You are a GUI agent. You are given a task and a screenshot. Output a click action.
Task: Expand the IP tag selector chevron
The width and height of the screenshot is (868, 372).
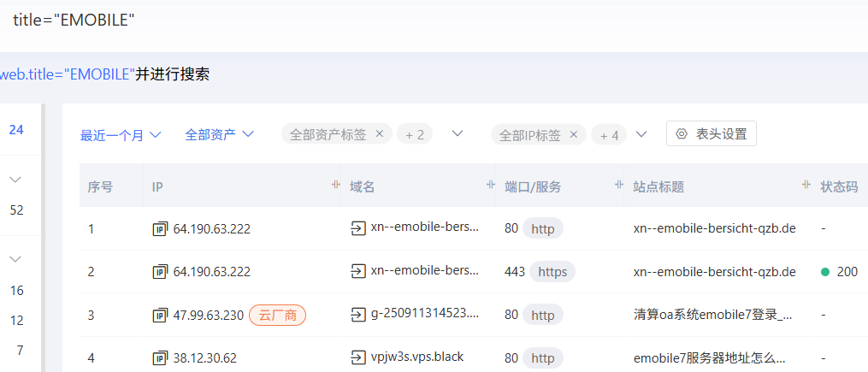[x=641, y=133]
